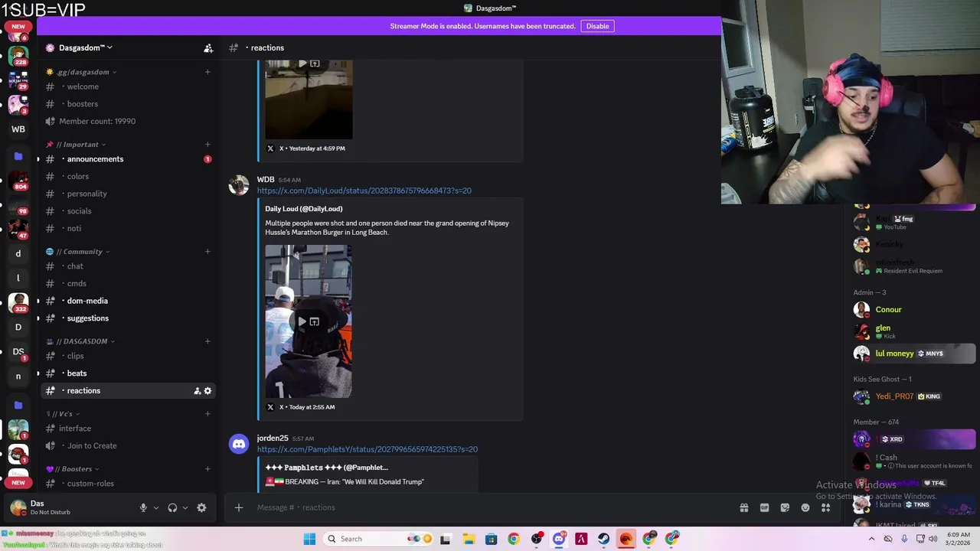Open the gift icon in message bar
The width and height of the screenshot is (980, 551).
pos(743,507)
